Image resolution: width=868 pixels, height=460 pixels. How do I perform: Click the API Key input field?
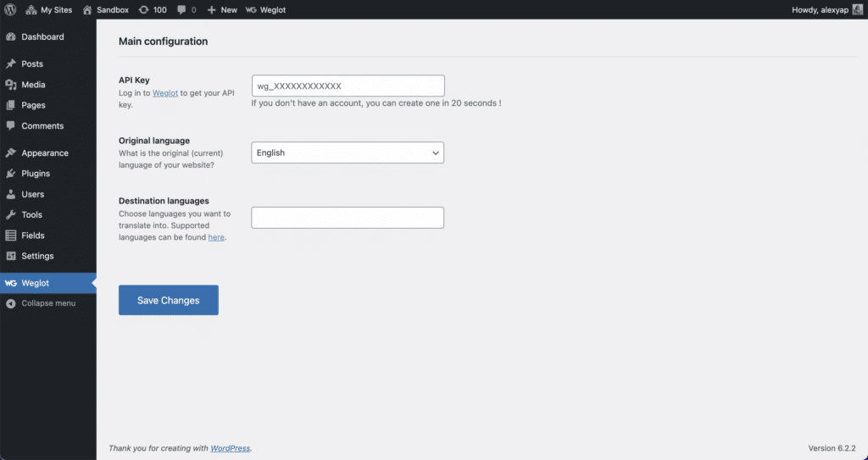pyautogui.click(x=348, y=86)
